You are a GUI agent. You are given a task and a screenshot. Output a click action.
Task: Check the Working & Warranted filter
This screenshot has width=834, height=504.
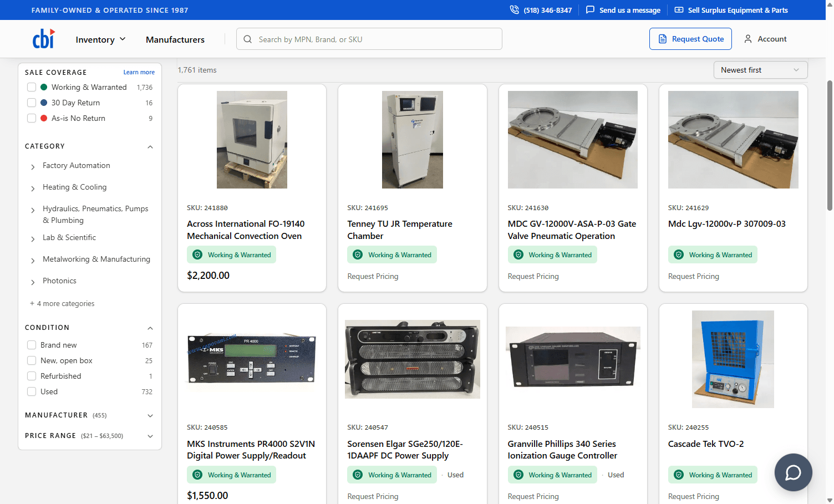point(32,87)
